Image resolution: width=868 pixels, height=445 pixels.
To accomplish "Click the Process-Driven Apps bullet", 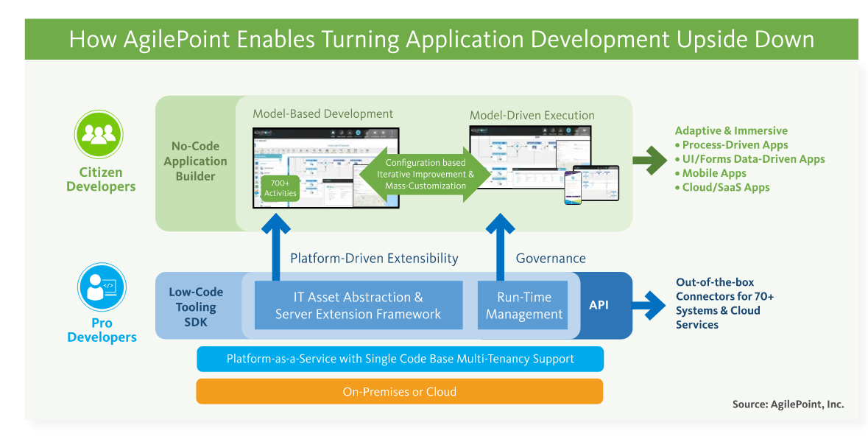I will point(731,145).
